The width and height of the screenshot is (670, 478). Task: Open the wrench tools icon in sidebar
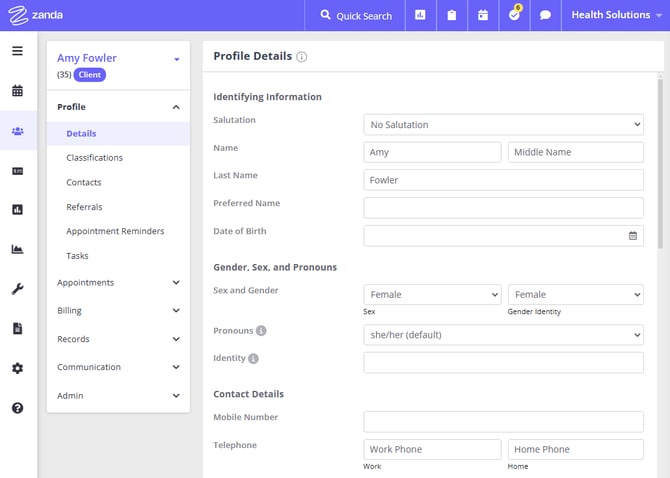[17, 289]
